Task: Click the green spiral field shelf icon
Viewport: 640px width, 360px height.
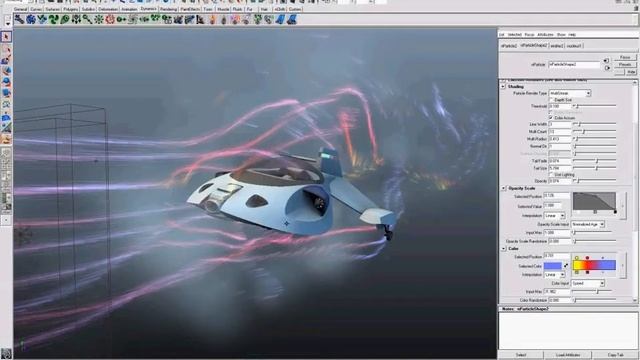Action: (53, 19)
